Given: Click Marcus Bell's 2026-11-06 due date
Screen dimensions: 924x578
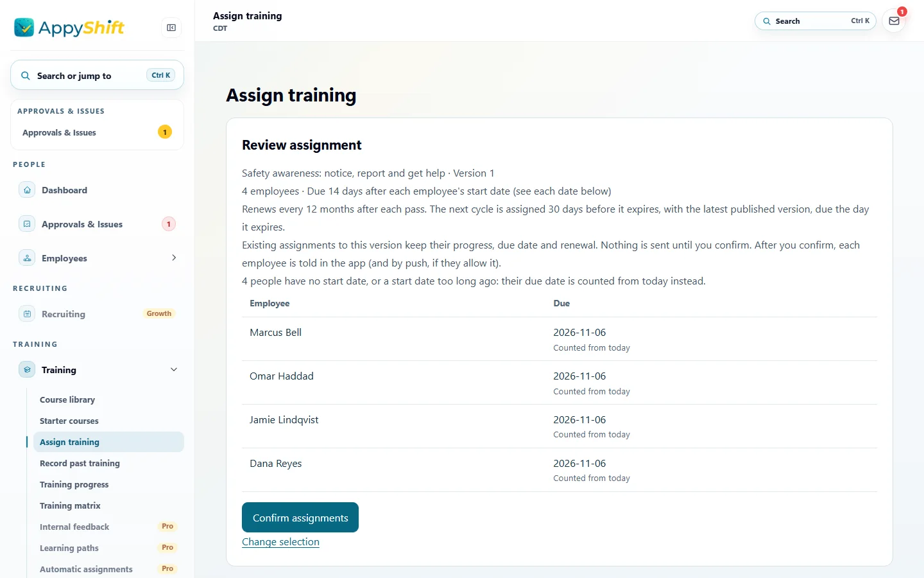Looking at the screenshot, I should [579, 333].
